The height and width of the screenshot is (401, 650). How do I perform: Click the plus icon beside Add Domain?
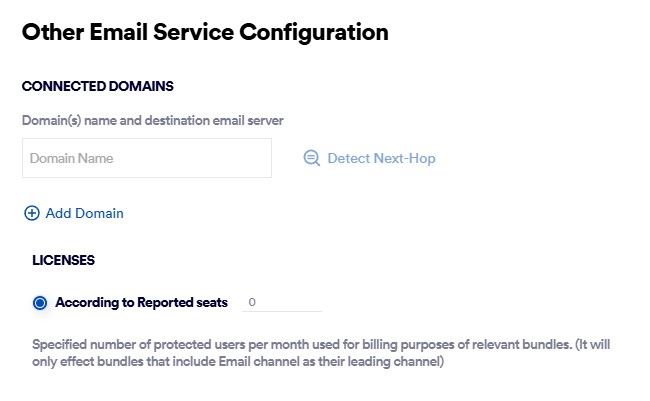[x=31, y=213]
